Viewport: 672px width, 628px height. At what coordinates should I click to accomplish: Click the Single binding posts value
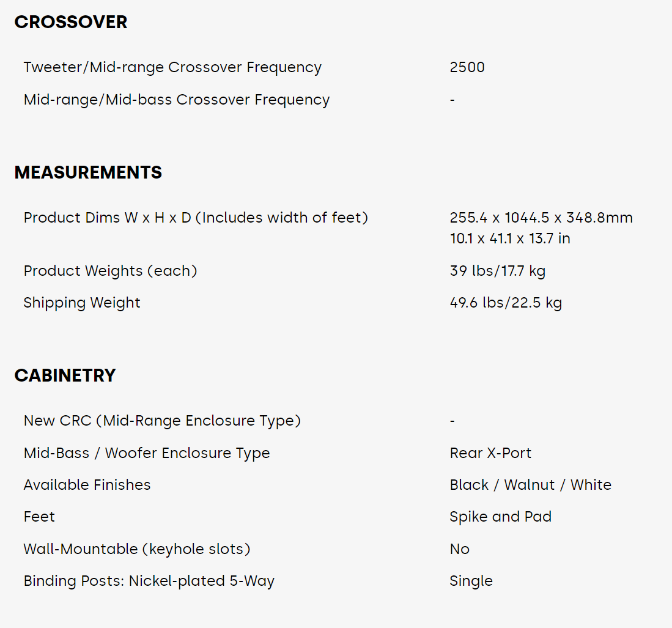coord(471,581)
